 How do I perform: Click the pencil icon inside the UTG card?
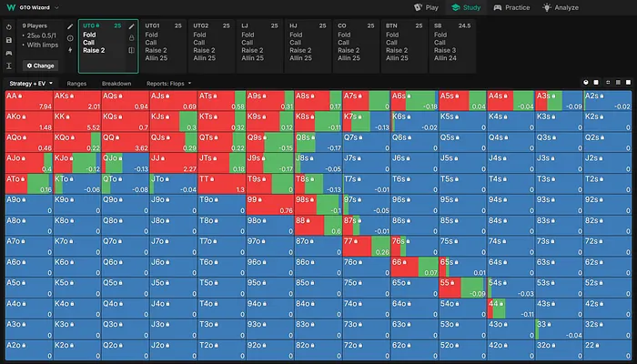tap(131, 26)
